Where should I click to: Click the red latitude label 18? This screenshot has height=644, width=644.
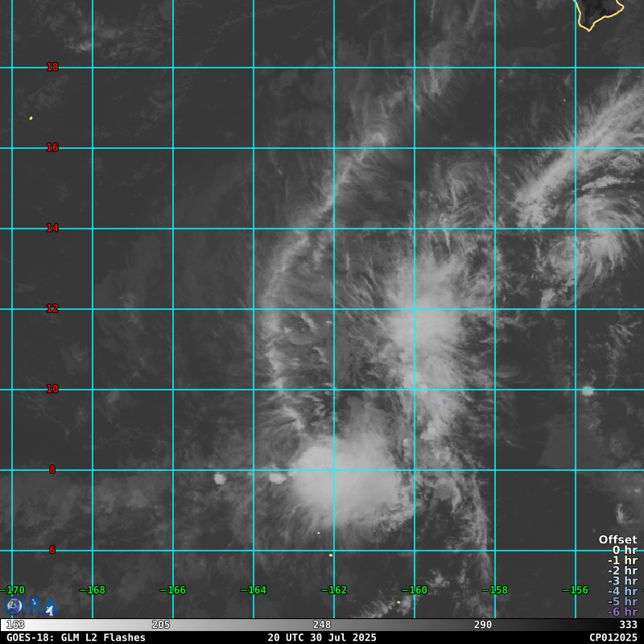52,67
